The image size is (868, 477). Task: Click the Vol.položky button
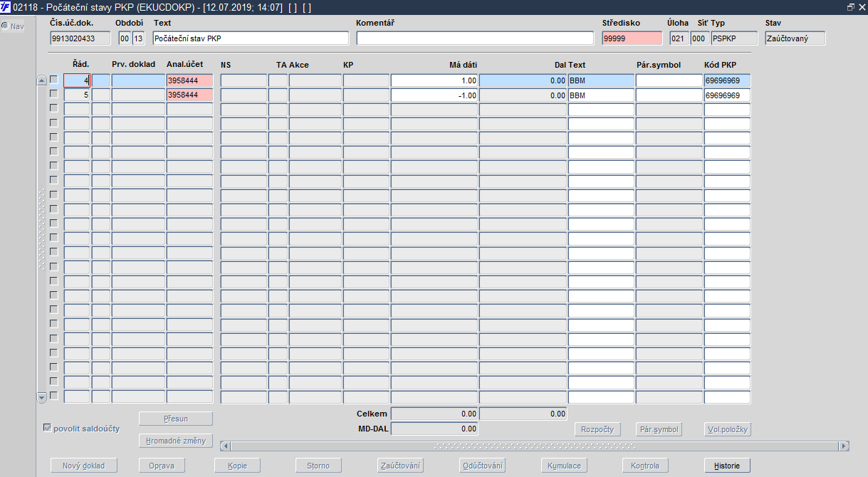click(728, 429)
